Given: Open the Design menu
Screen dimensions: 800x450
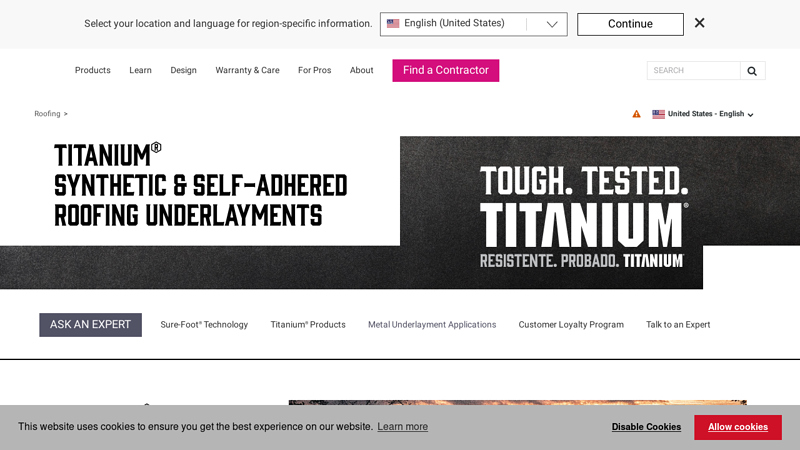Looking at the screenshot, I should pos(183,70).
